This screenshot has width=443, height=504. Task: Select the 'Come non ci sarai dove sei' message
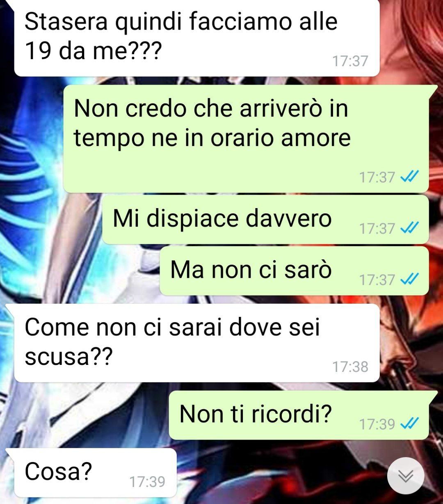[197, 343]
